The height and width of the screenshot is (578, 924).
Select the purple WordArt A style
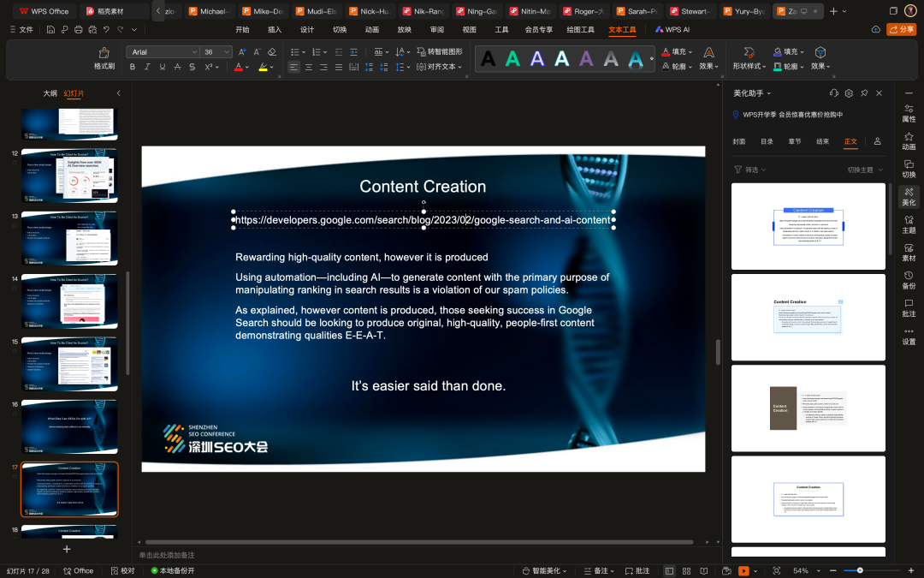586,58
